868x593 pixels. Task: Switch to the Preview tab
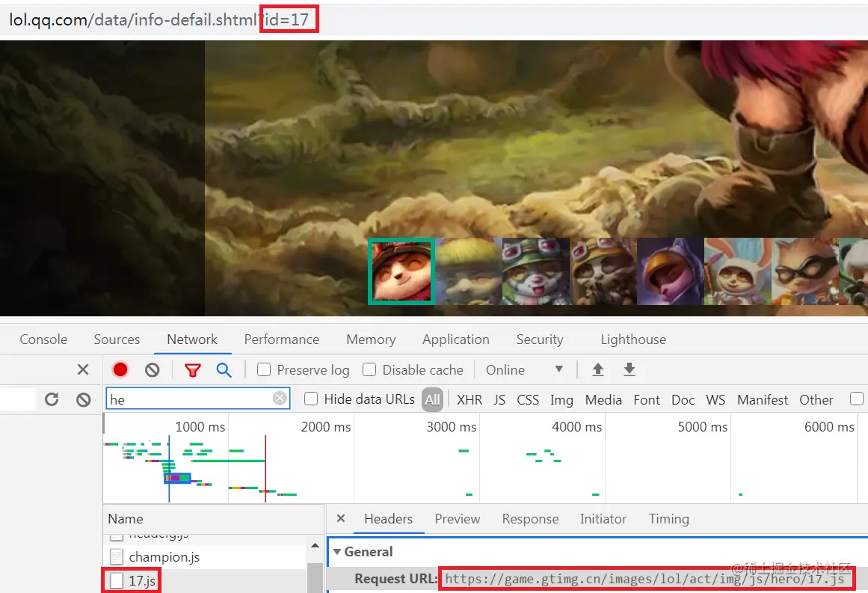tap(458, 519)
